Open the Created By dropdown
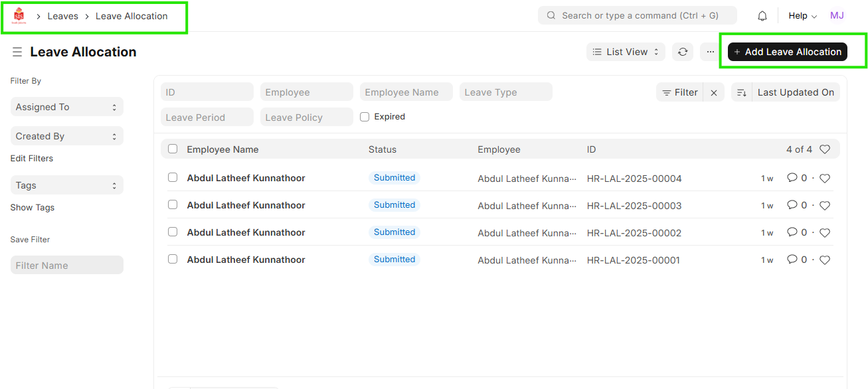The width and height of the screenshot is (868, 389). (x=66, y=136)
